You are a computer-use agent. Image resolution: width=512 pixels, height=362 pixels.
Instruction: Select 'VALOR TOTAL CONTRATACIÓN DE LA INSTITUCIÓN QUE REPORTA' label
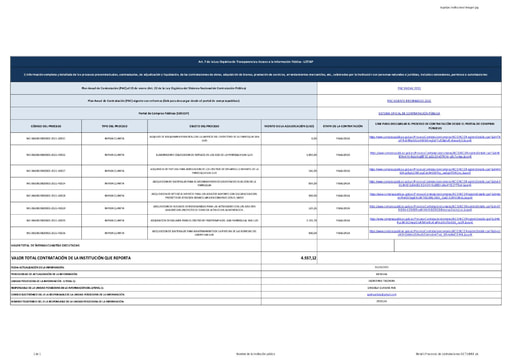tap(71, 258)
